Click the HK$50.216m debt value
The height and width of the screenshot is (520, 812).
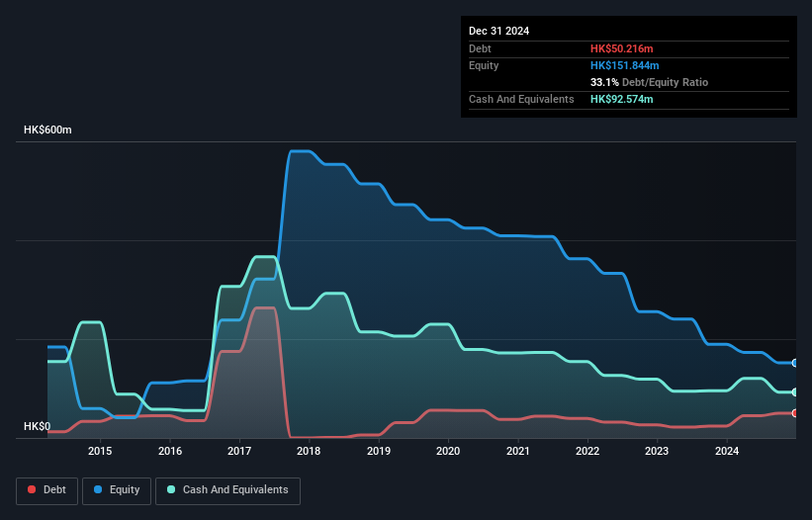click(x=621, y=48)
